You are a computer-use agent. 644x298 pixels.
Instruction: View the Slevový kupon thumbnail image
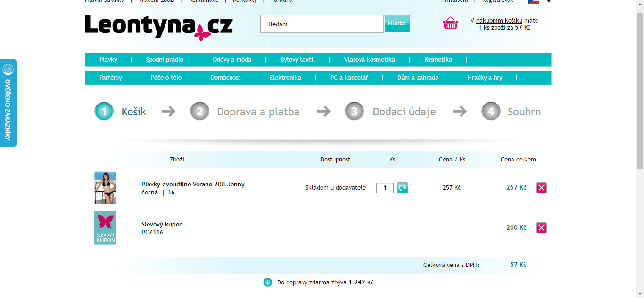105,228
